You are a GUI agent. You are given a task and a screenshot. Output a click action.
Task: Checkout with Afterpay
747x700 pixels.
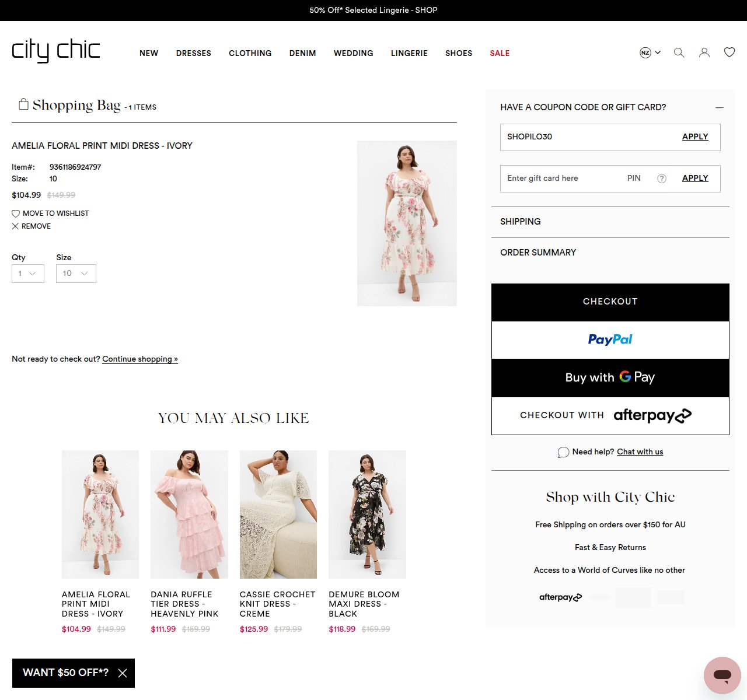pos(610,416)
